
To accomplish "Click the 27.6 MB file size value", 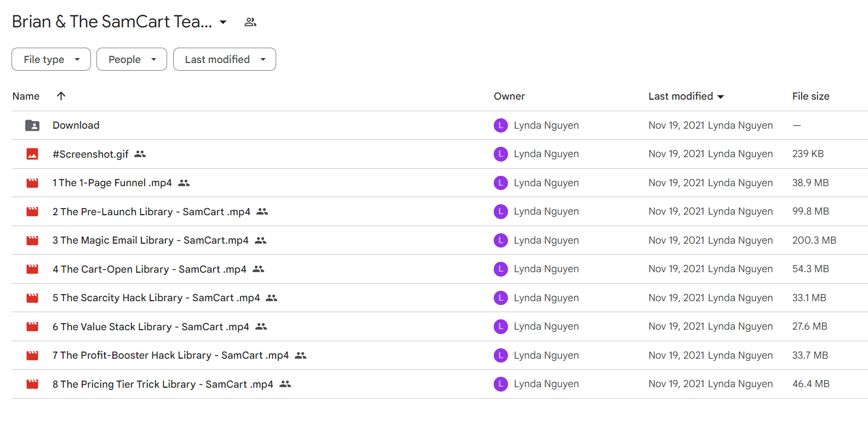I will pos(810,326).
